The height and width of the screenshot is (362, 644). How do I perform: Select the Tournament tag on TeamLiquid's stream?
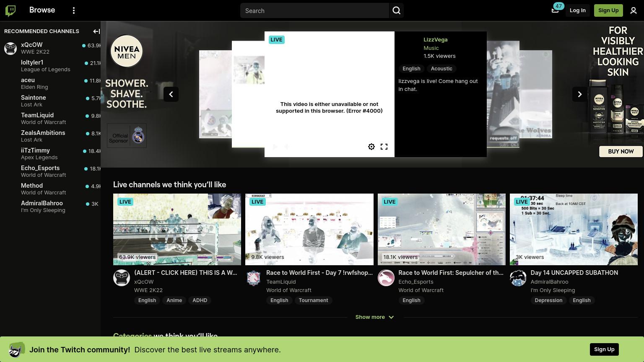tap(314, 300)
